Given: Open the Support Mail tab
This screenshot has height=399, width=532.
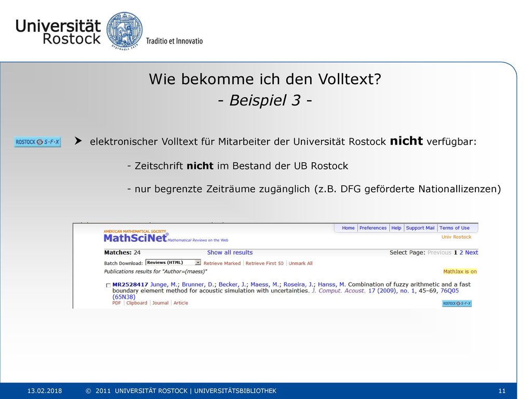Looking at the screenshot, I should 420,228.
